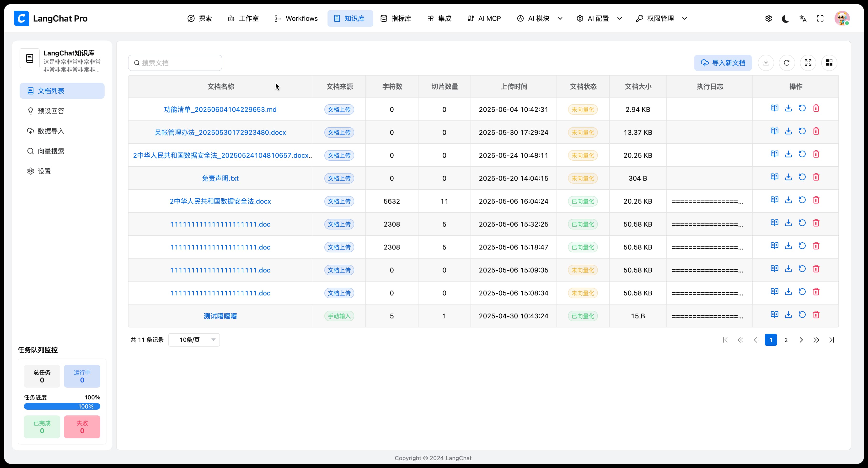Screen dimensions: 868x468
Task: Jump to last page in pagination
Action: (x=832, y=340)
